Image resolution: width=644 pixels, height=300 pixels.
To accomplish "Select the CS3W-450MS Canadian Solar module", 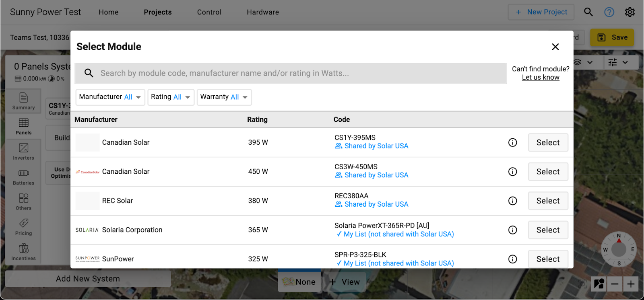I will point(548,172).
